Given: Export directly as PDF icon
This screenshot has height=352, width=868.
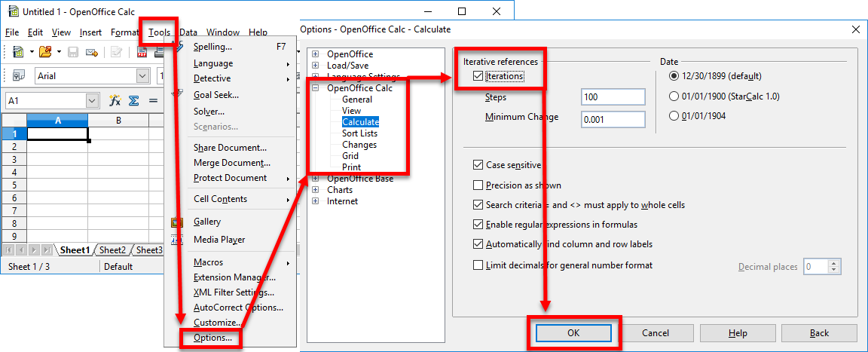Looking at the screenshot, I should (x=141, y=52).
